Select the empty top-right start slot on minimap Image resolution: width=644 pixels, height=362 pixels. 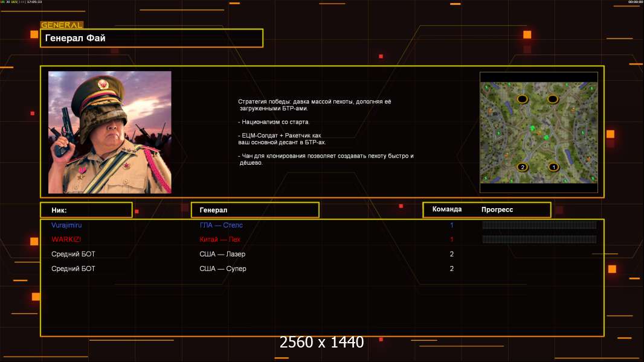point(553,99)
